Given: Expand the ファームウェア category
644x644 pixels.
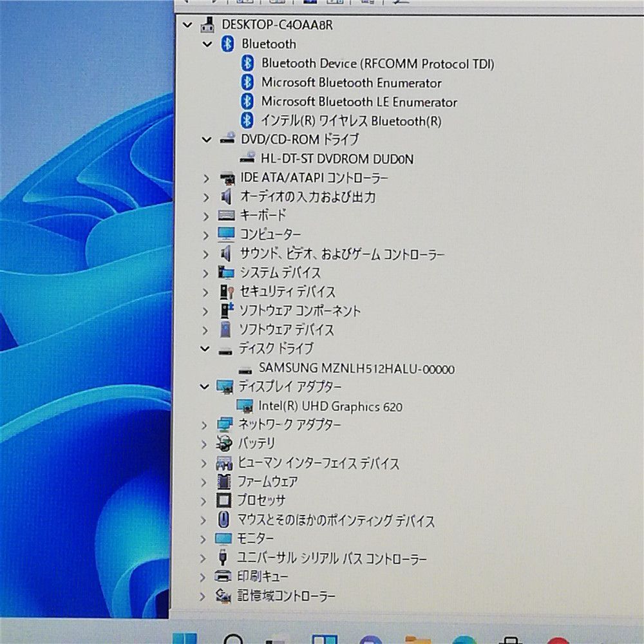Looking at the screenshot, I should coord(204,482).
